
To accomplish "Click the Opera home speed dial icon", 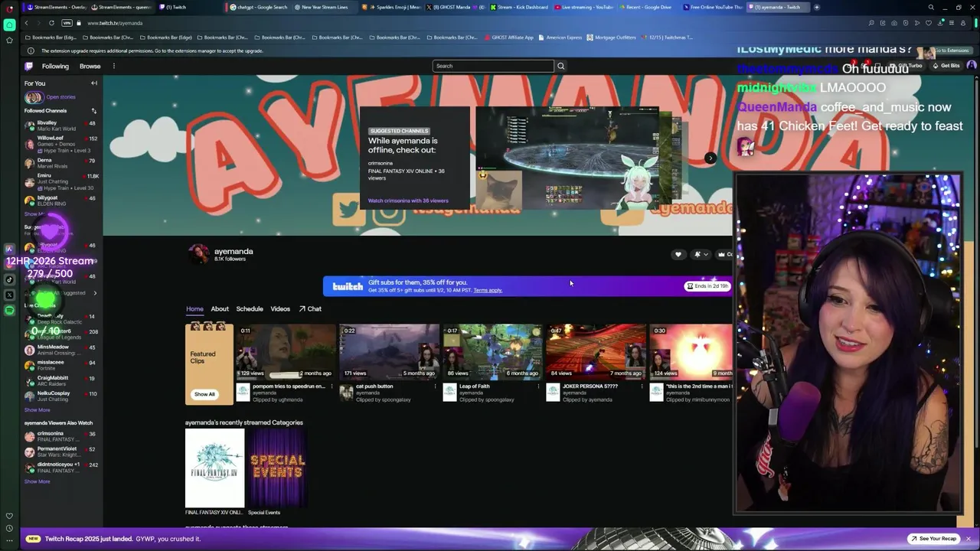I will pyautogui.click(x=9, y=24).
